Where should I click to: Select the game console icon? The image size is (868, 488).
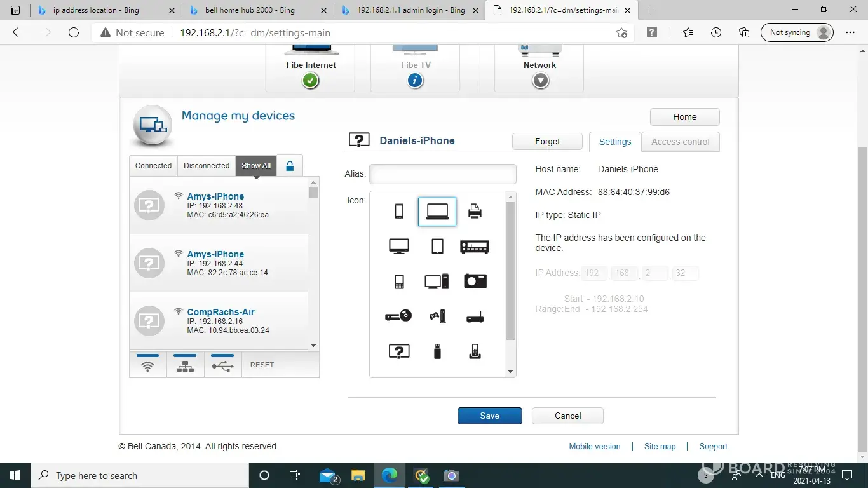437,316
